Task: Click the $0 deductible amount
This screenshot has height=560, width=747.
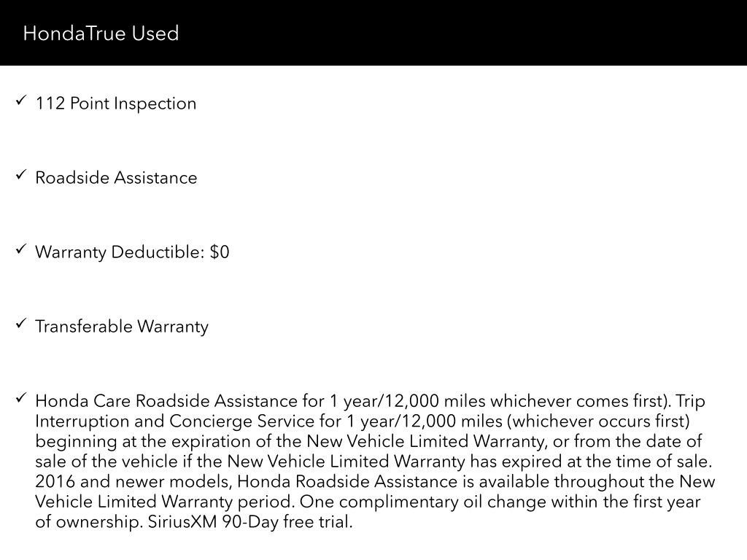Action: pos(220,252)
